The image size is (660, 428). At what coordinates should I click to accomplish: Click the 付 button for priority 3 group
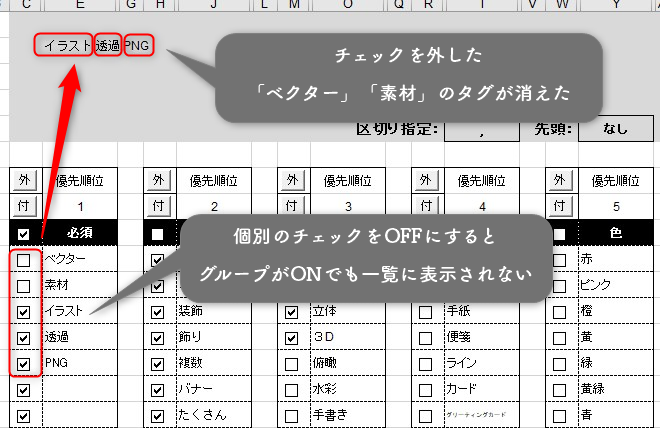(293, 206)
